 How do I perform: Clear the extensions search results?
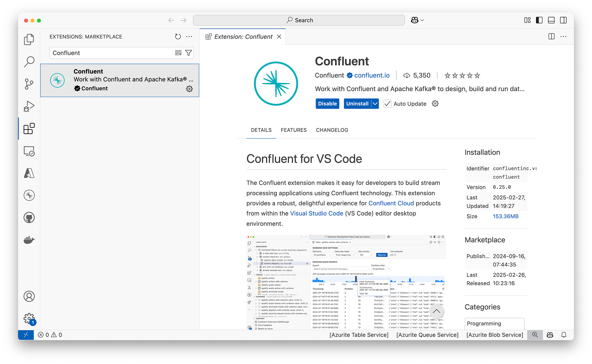(x=178, y=53)
